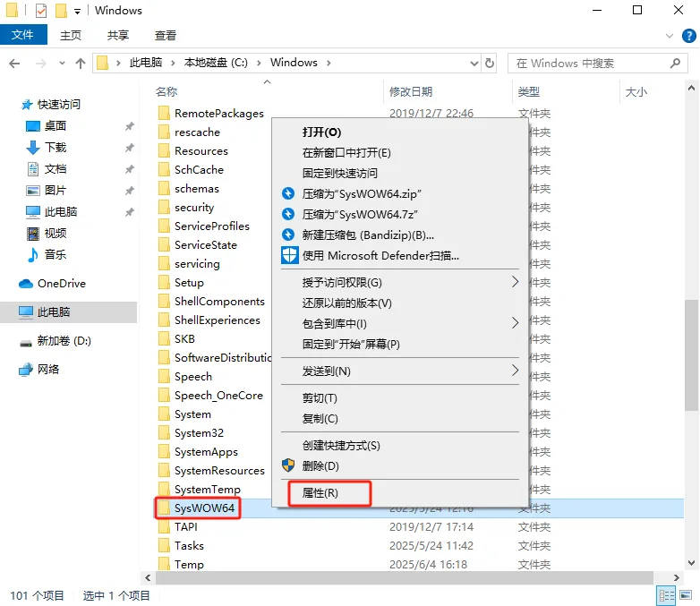
Task: Choose 打开(O) in context menu
Action: [399, 132]
